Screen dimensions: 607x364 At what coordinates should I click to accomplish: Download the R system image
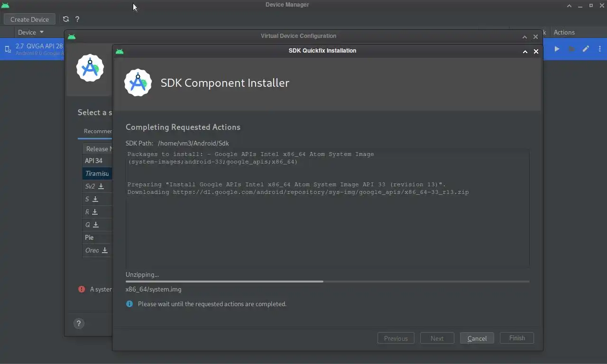click(95, 212)
